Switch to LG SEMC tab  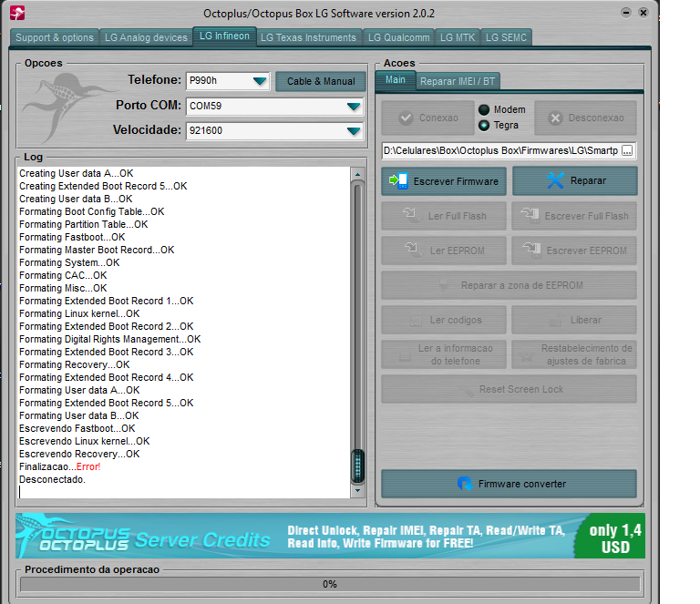pyautogui.click(x=506, y=37)
